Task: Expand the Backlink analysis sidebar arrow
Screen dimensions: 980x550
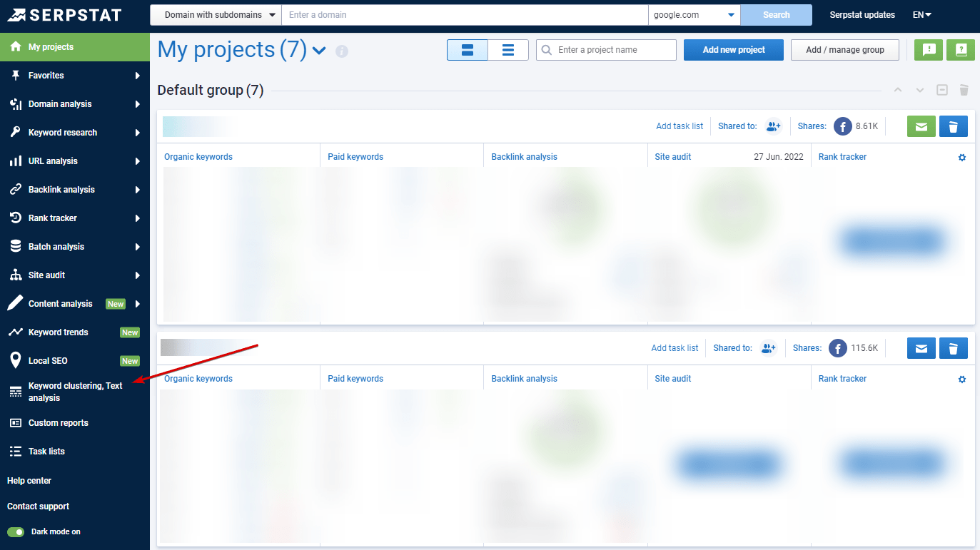Action: coord(137,190)
